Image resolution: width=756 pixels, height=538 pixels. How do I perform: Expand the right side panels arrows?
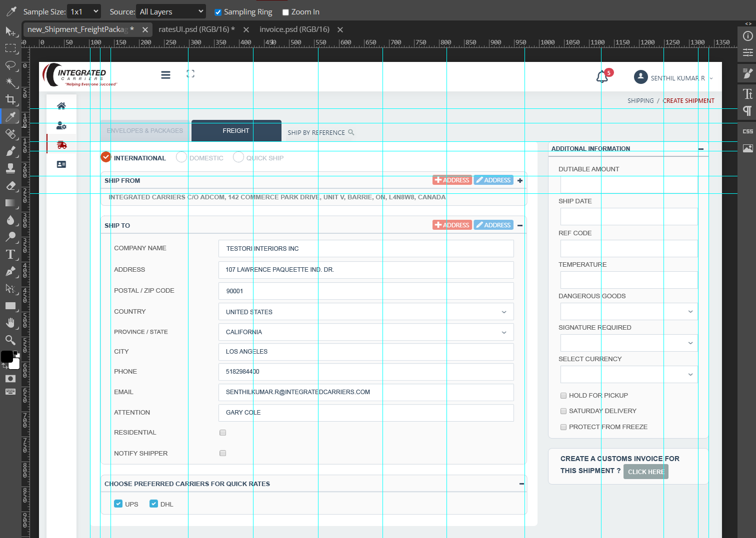pyautogui.click(x=748, y=23)
